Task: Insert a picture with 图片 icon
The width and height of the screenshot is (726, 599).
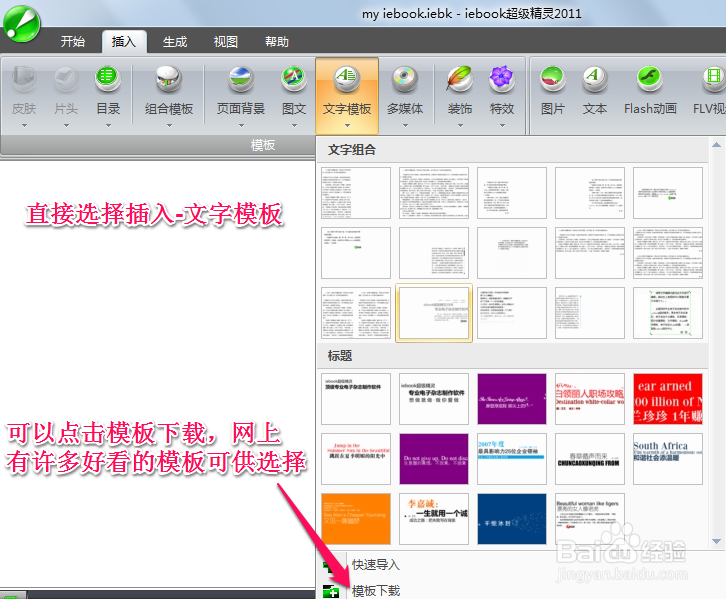Action: [552, 80]
